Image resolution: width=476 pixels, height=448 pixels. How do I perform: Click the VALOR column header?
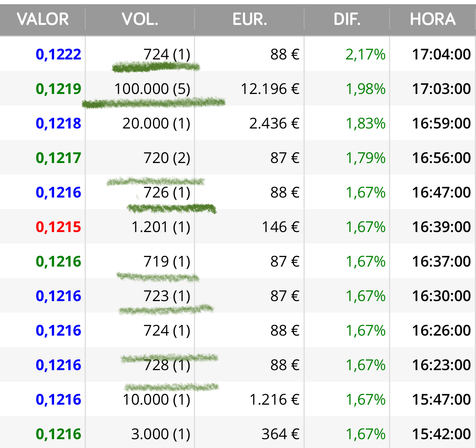(43, 19)
